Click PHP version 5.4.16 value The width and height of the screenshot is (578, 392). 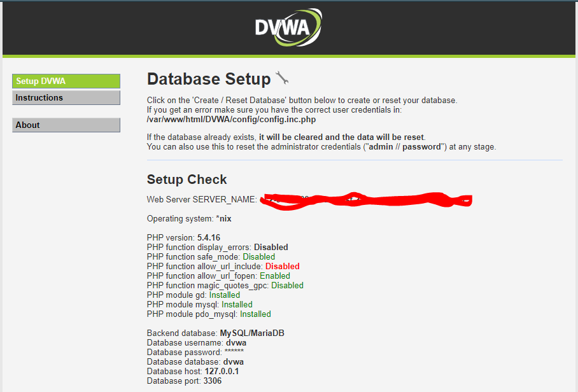(209, 237)
